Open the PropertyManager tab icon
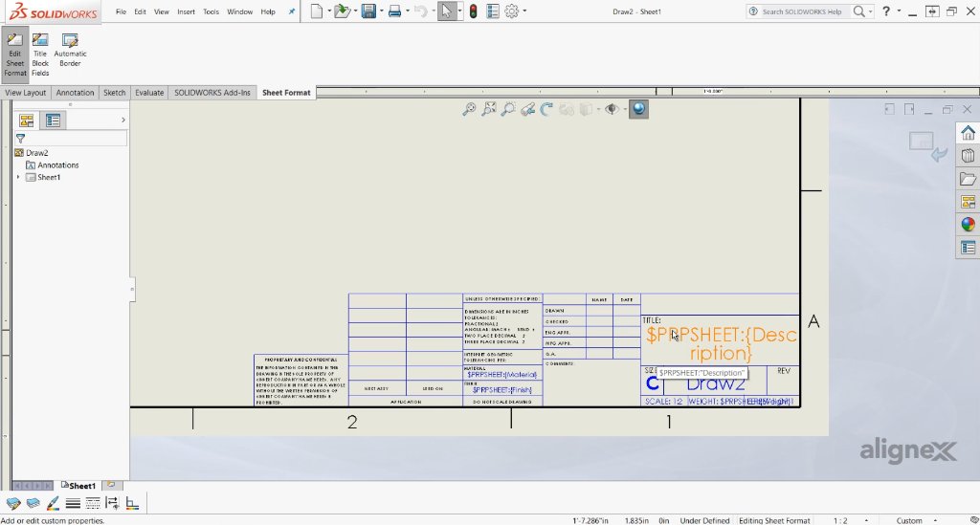This screenshot has height=525, width=980. [54, 120]
